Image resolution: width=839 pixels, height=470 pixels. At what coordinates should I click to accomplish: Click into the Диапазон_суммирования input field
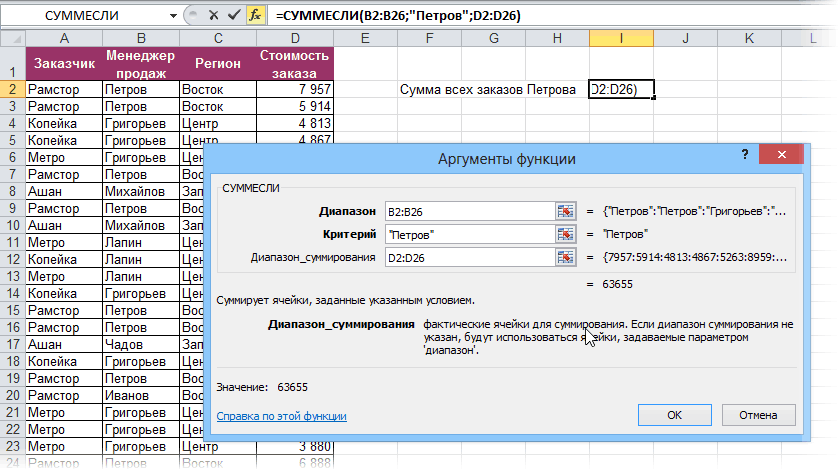tap(468, 258)
